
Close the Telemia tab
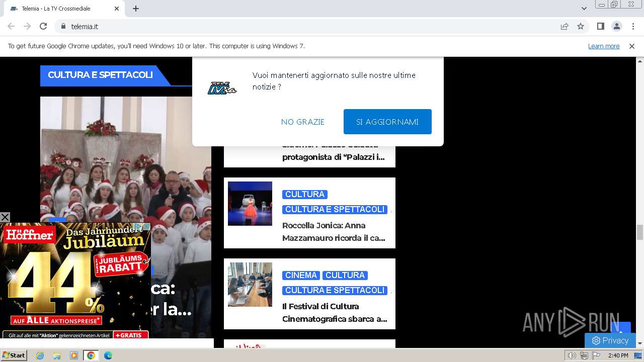coord(117,9)
